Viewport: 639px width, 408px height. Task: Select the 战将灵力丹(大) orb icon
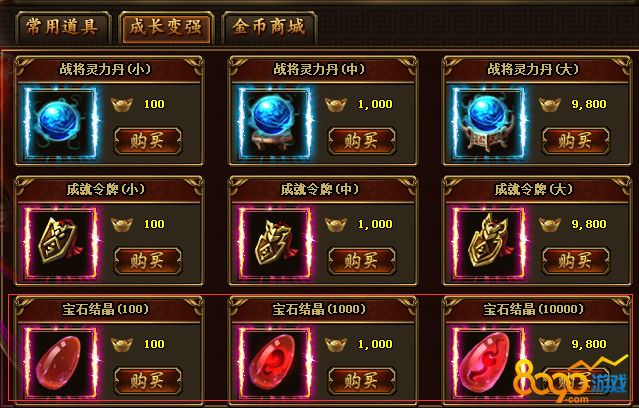489,123
